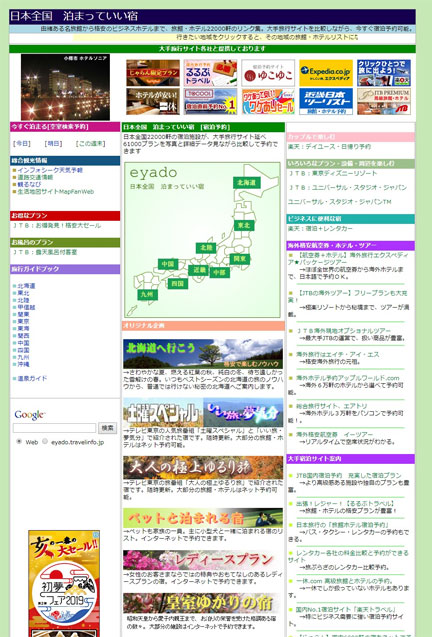Open the 北海道 guidebook link in the sidebar

click(26, 286)
